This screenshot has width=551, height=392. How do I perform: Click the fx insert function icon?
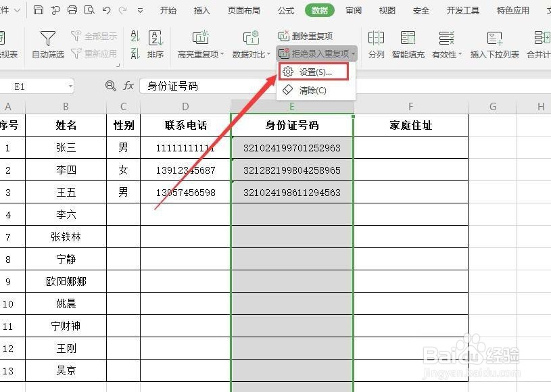pyautogui.click(x=128, y=86)
